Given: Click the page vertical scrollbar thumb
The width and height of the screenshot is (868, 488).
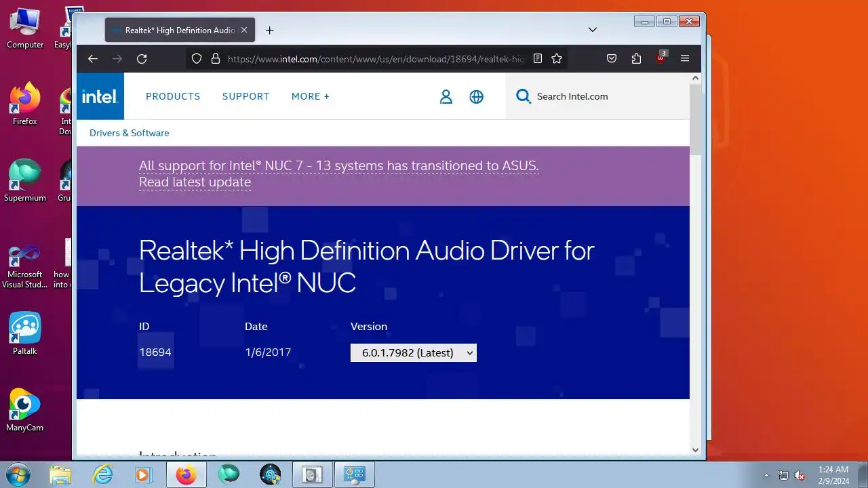Looking at the screenshot, I should pos(695,119).
